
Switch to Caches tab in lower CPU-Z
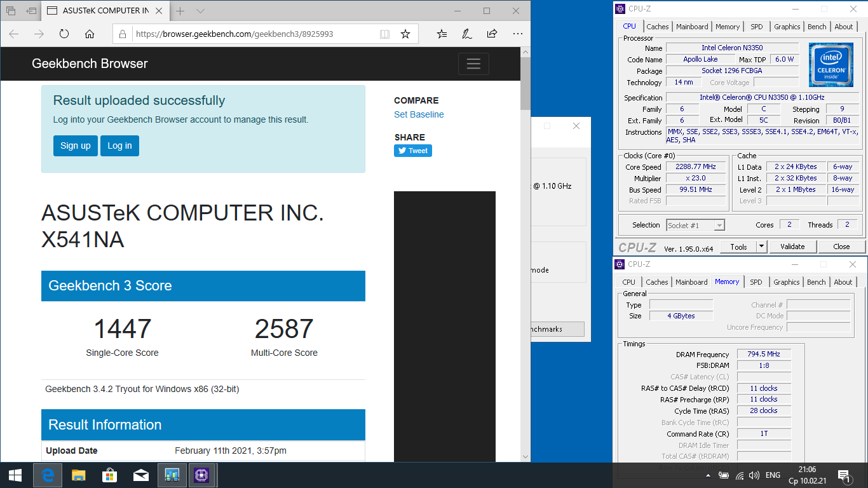tap(657, 282)
